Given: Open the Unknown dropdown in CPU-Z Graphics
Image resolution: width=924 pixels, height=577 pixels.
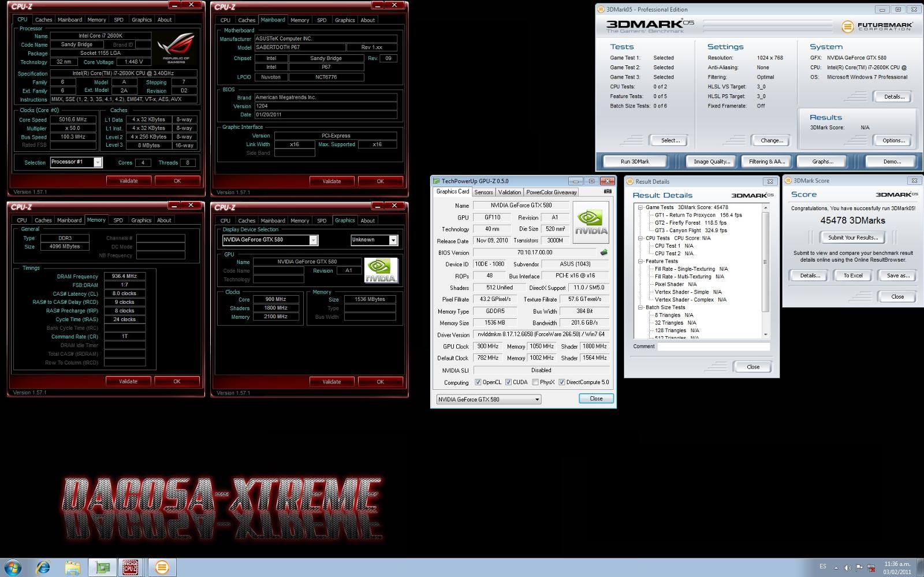Looking at the screenshot, I should (x=393, y=240).
